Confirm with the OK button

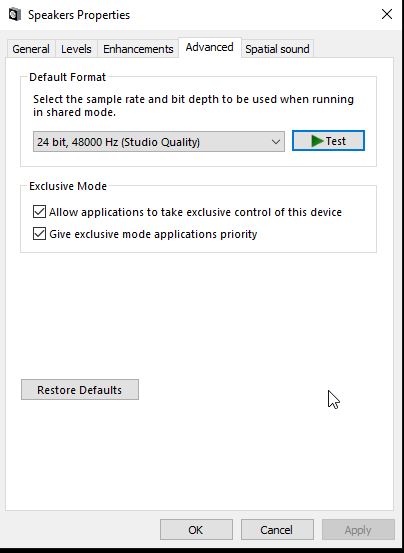click(x=196, y=530)
